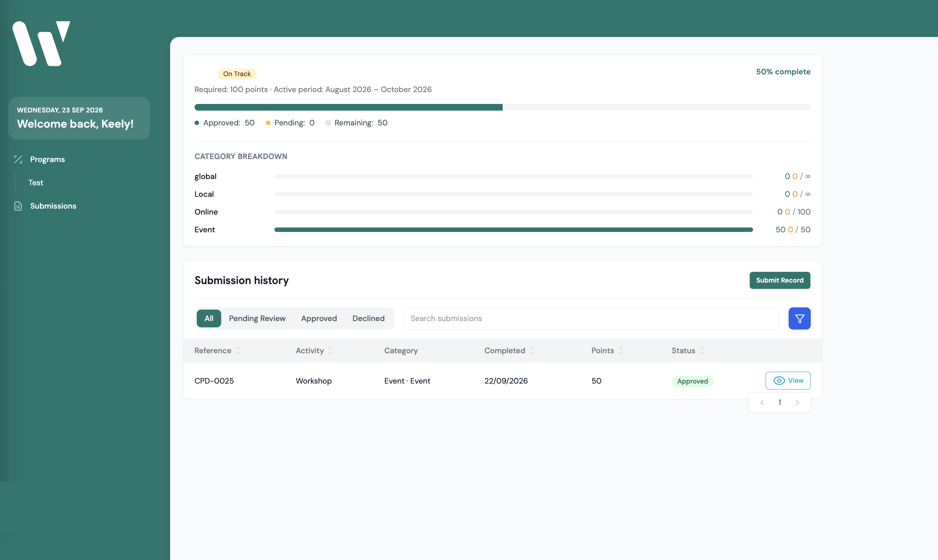Switch to Pending Review tab
The height and width of the screenshot is (560, 938).
click(x=257, y=318)
